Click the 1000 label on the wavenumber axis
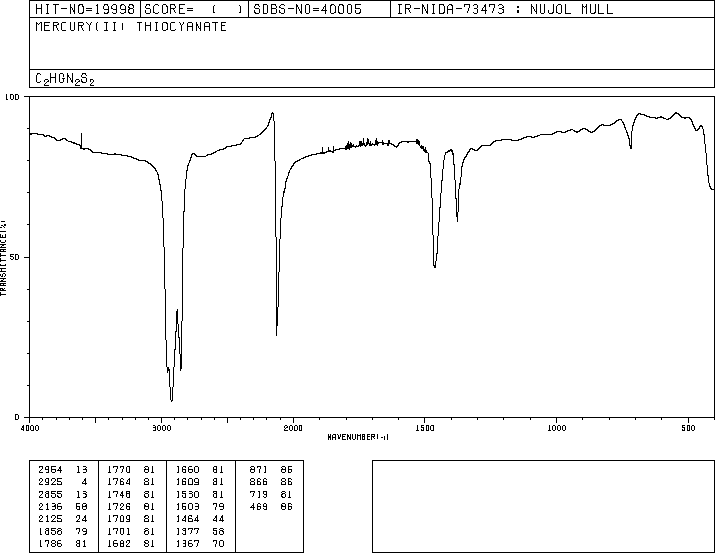The width and height of the screenshot is (715, 553). [x=556, y=428]
